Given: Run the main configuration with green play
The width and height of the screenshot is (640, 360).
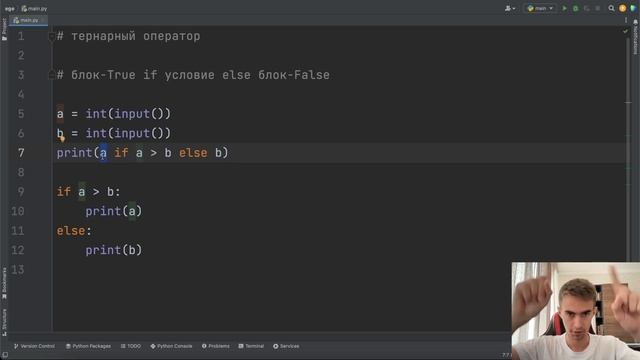Looking at the screenshot, I should [x=564, y=8].
